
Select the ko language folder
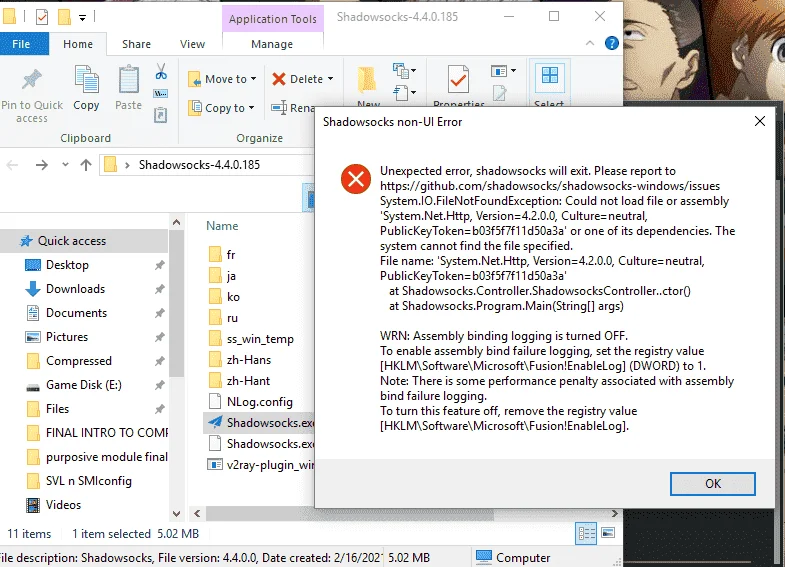pos(224,297)
